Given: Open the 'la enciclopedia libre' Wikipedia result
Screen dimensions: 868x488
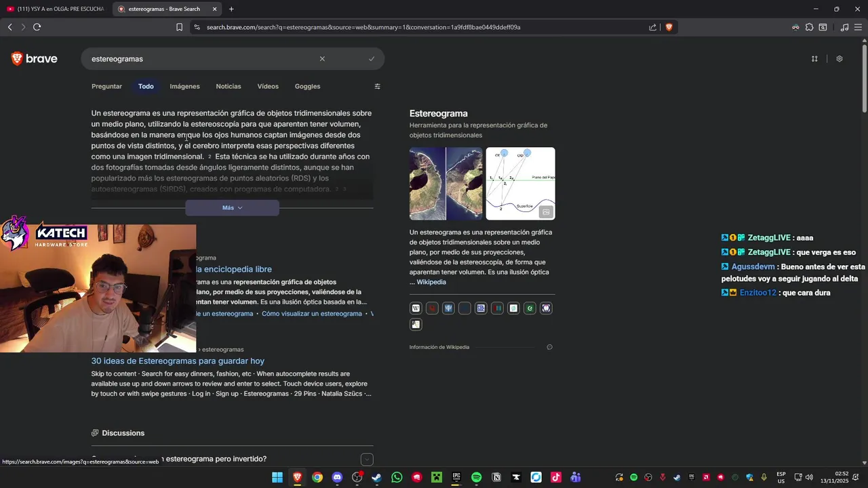Looking at the screenshot, I should pyautogui.click(x=234, y=269).
